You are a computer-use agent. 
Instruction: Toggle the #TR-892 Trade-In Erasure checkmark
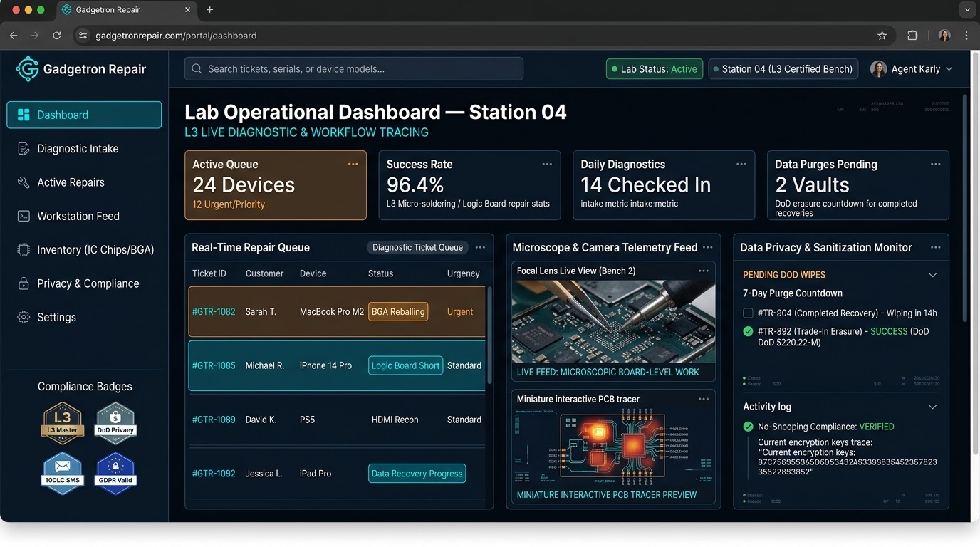point(748,331)
